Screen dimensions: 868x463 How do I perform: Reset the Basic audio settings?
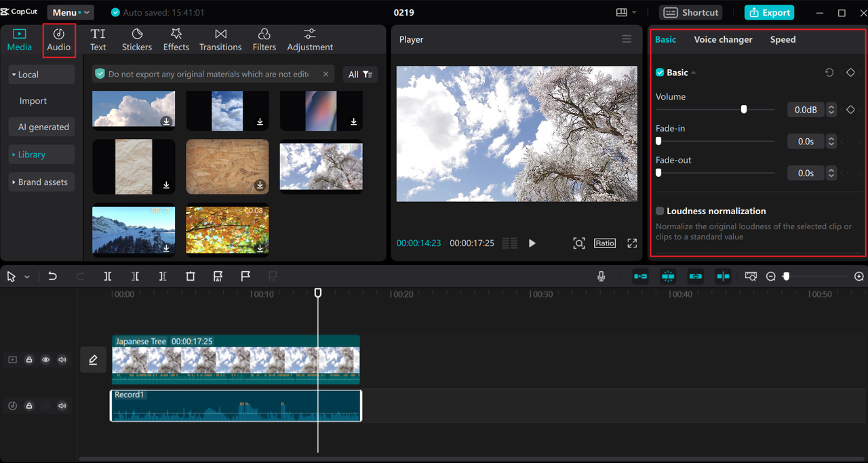[829, 73]
